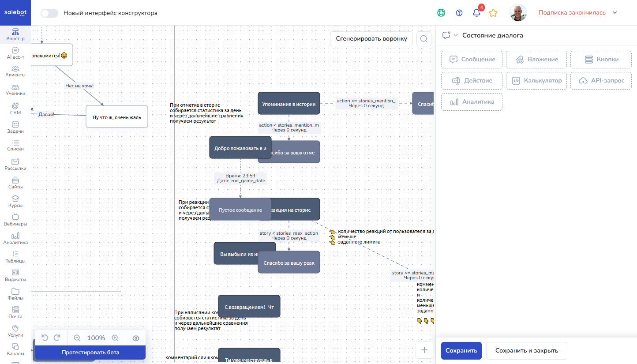The image size is (637, 364).
Task: Select the Упоминание в истории block
Action: point(289,104)
